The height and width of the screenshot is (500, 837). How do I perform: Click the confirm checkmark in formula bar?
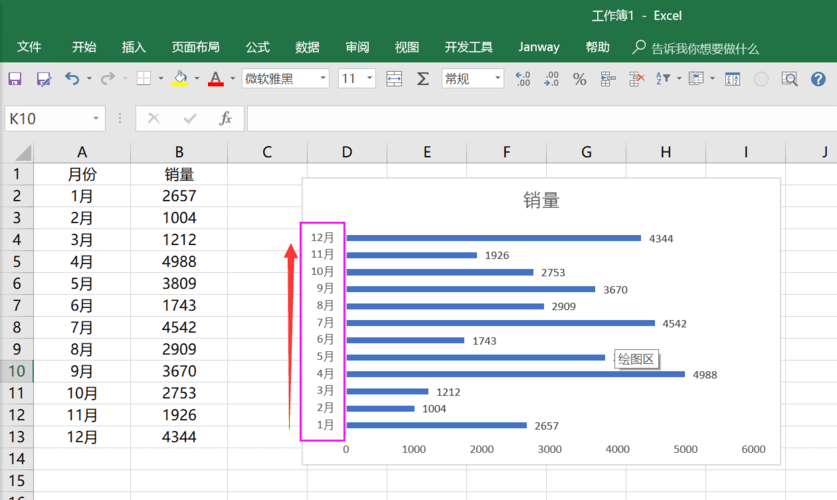click(189, 118)
